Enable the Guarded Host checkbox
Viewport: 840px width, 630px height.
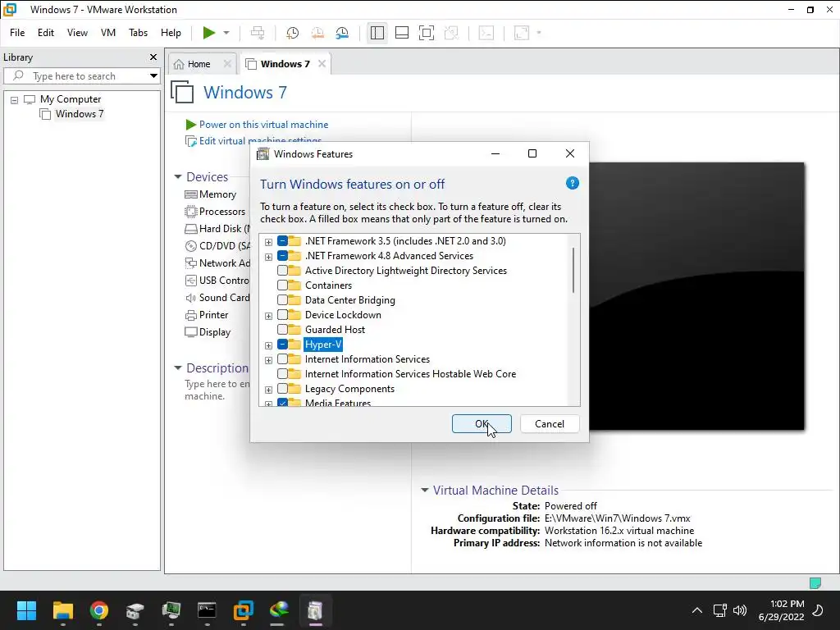tap(282, 330)
